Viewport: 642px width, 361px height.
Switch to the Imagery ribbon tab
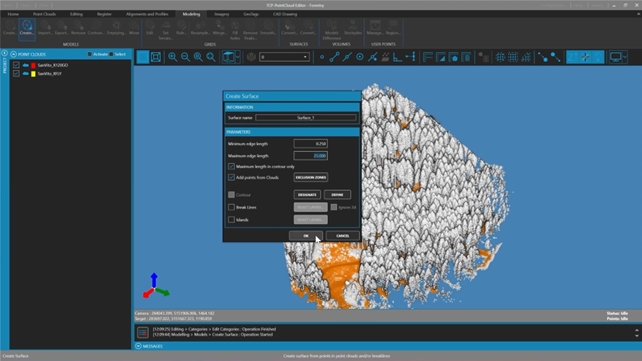[222, 14]
